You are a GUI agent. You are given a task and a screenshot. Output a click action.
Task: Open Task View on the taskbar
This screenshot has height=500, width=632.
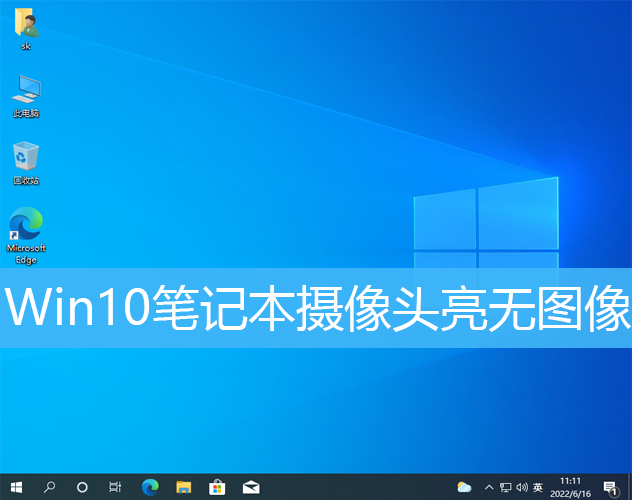(x=115, y=487)
